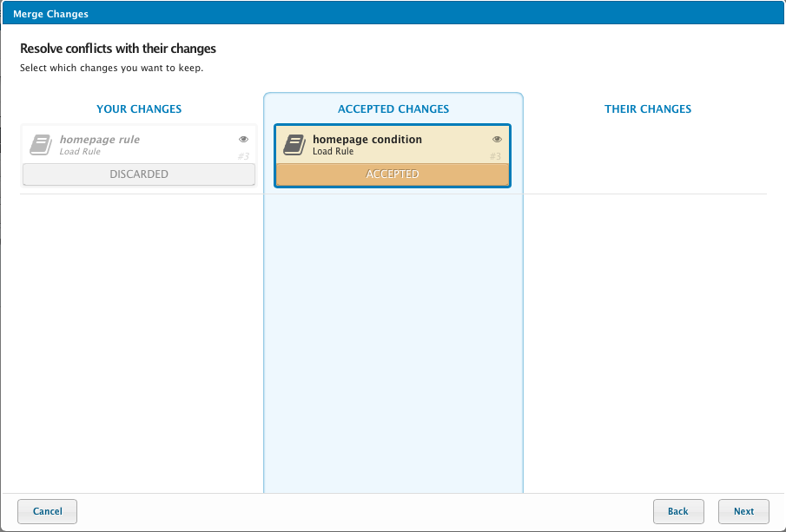Viewport: 786px width, 532px height.
Task: Click the book icon on homepage condition card
Action: click(x=294, y=145)
